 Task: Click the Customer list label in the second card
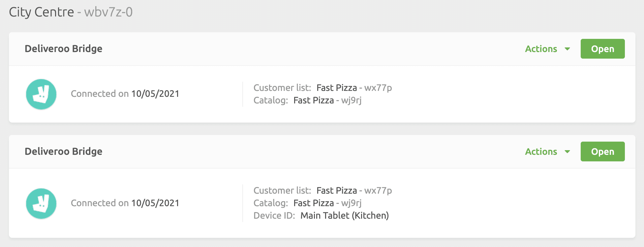[282, 190]
